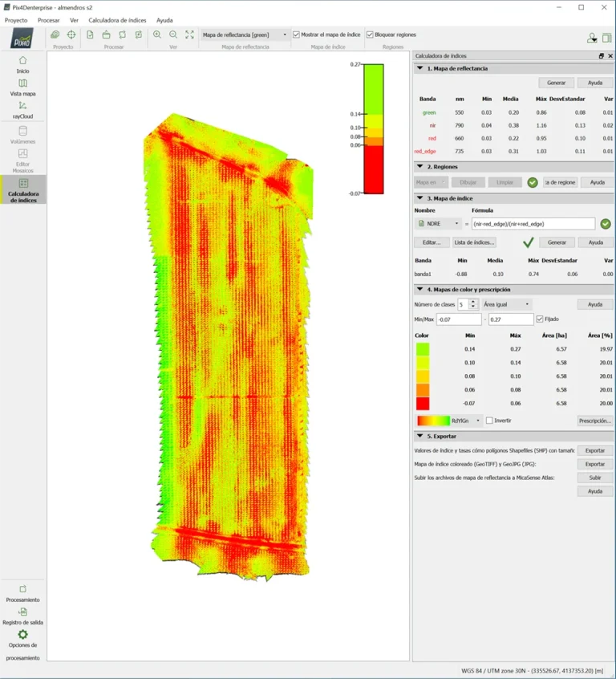Viewport: 616px width, 679px height.
Task: Open the Calculadora de índices menu
Action: pos(117,20)
